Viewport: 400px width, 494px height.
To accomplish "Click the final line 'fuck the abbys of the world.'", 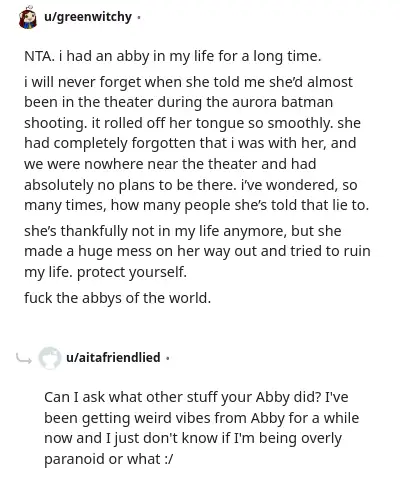I will tap(118, 298).
